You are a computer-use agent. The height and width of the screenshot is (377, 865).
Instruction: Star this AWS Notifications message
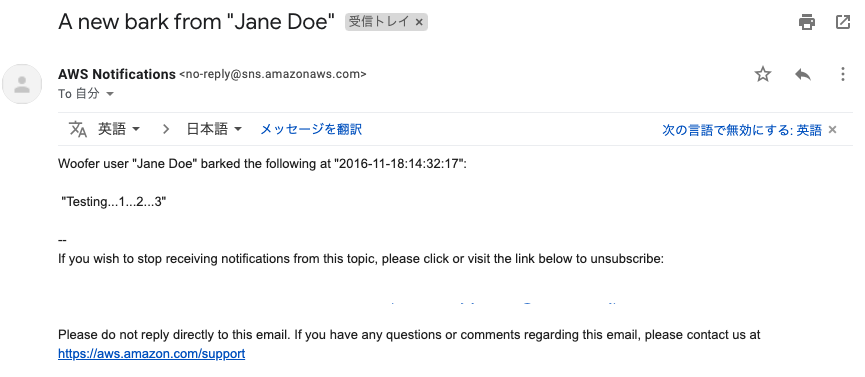[x=763, y=74]
